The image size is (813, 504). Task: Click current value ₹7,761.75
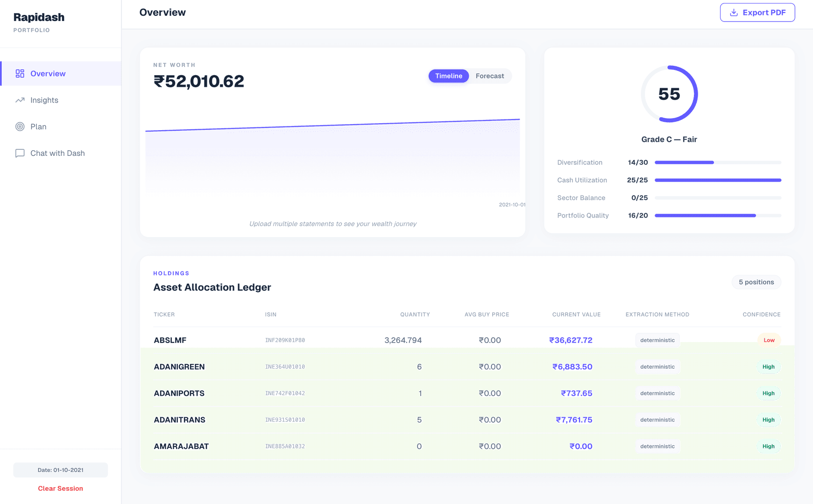point(574,420)
